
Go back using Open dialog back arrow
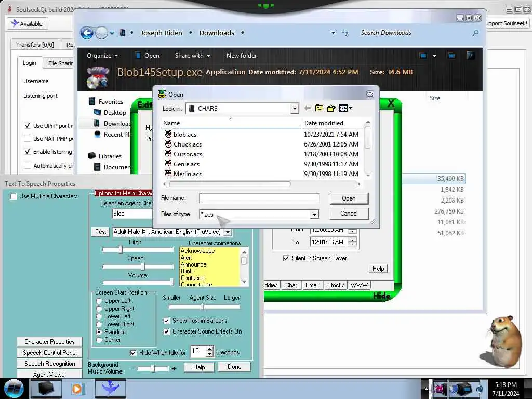[x=308, y=108]
